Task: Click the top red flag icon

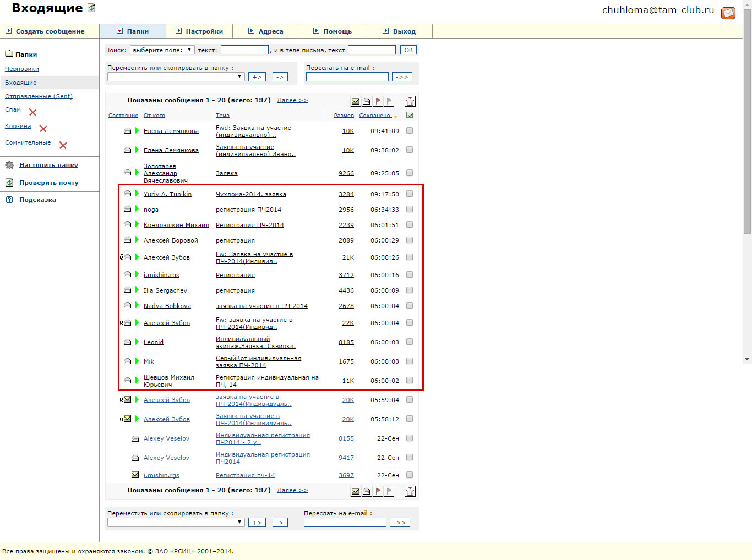Action: 378,101
